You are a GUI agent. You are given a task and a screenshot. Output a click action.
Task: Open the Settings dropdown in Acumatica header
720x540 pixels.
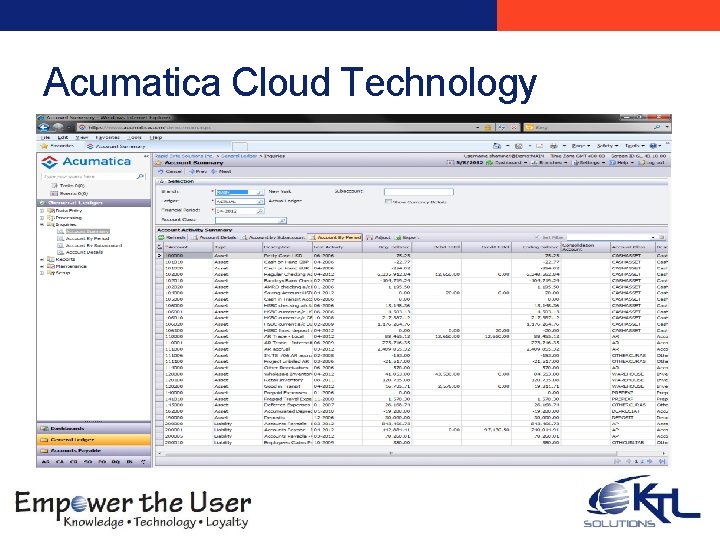click(589, 163)
